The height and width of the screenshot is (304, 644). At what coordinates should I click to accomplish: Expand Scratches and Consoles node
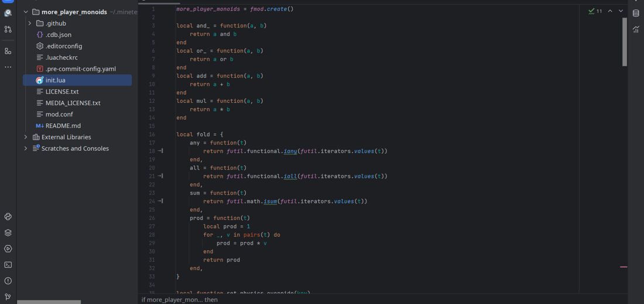point(26,148)
